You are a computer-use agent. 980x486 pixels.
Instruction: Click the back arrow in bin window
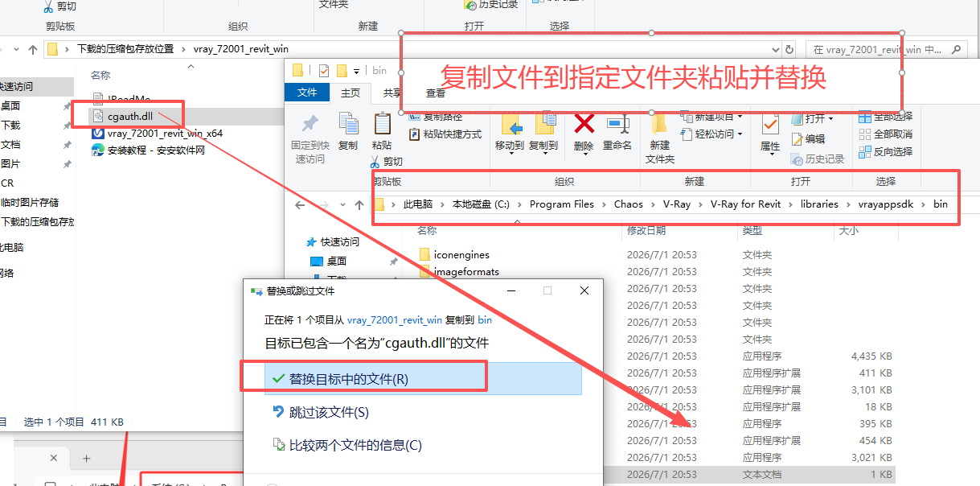tap(300, 205)
